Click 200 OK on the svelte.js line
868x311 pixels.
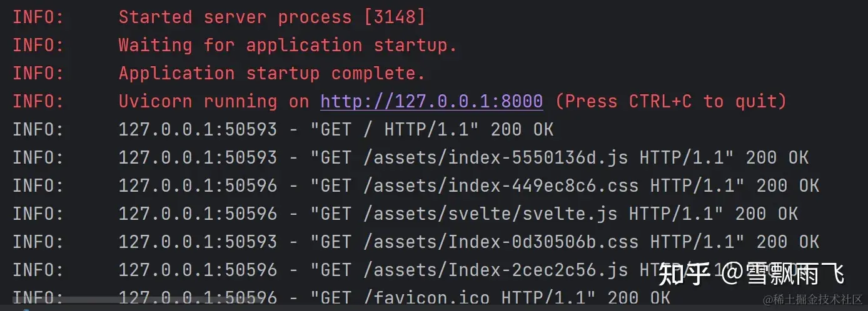point(767,214)
